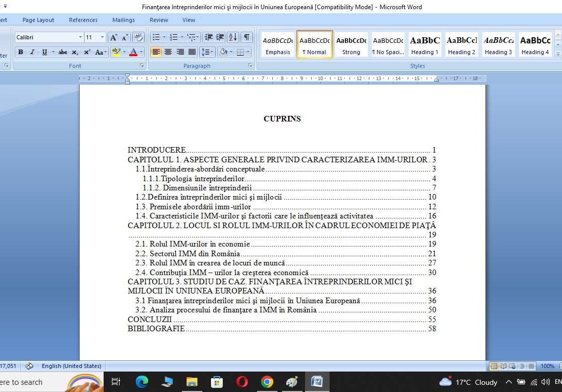
Task: Apply italic formatting
Action: click(x=31, y=52)
